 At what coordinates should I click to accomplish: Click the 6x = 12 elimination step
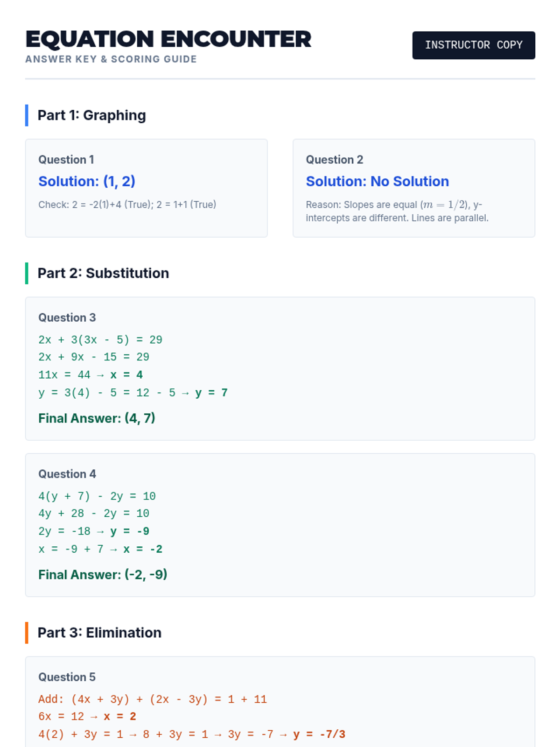pyautogui.click(x=87, y=717)
